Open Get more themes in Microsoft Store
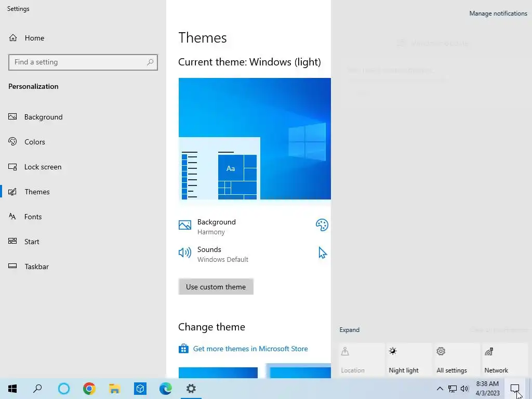This screenshot has width=532, height=399. pyautogui.click(x=250, y=349)
